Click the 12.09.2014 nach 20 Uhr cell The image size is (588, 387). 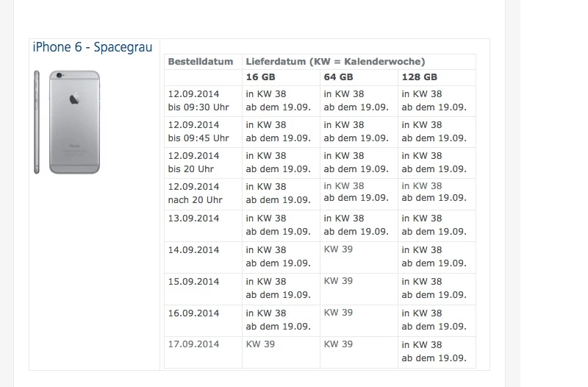203,193
